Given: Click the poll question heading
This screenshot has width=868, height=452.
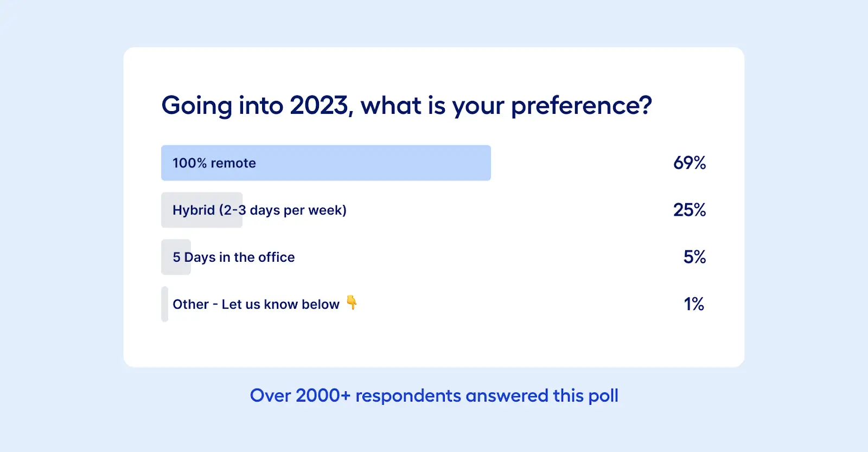Looking at the screenshot, I should coord(406,106).
